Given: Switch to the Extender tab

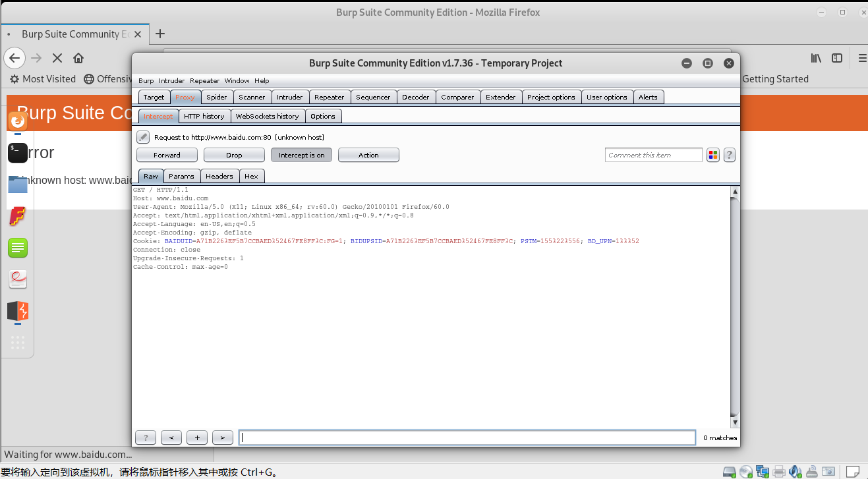Looking at the screenshot, I should coord(500,97).
